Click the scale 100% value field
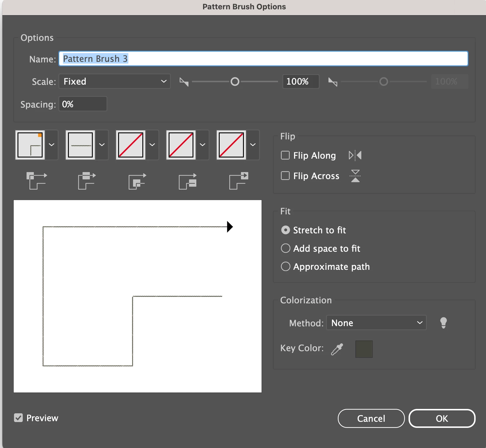Image resolution: width=486 pixels, height=448 pixels. 301,81
